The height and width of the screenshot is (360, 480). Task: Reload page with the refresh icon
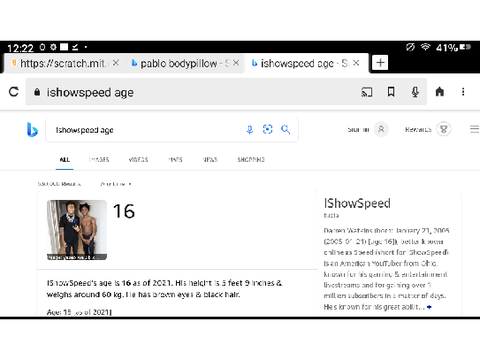(14, 92)
